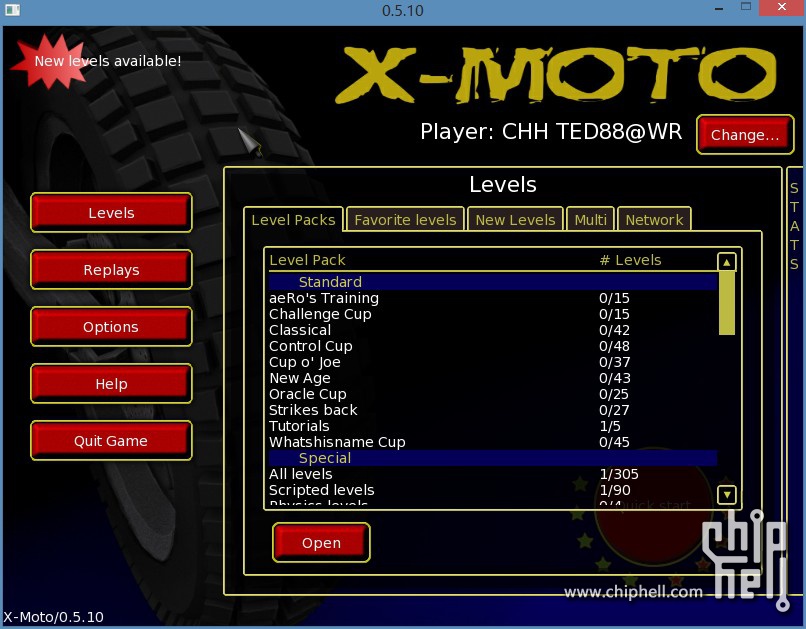806x629 pixels.
Task: Click the Level Pack column header
Action: (307, 260)
